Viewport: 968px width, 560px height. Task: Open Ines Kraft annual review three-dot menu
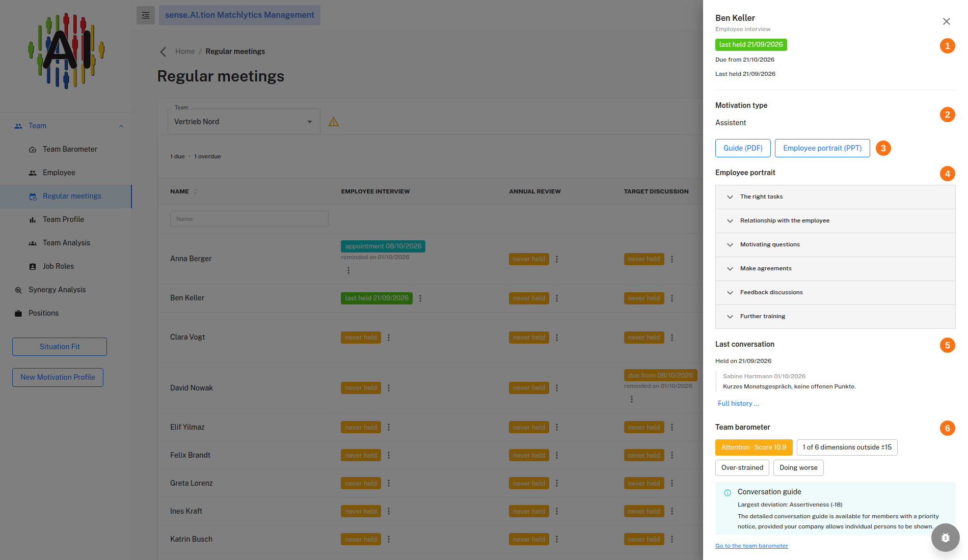pos(557,512)
